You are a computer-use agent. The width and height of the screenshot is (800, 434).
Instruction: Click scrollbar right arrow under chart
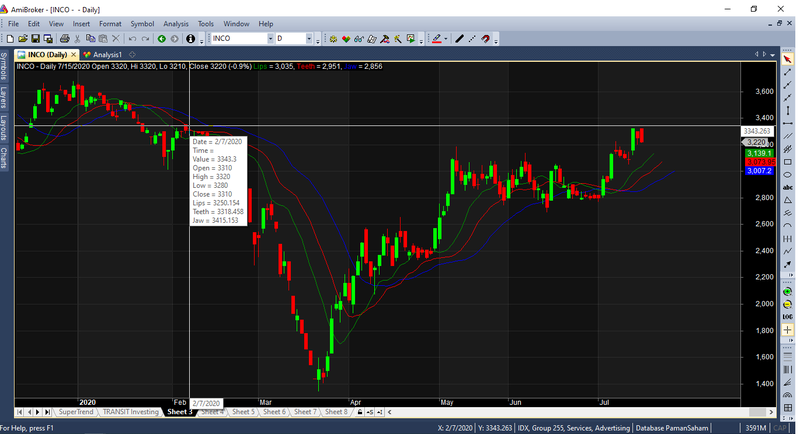pos(771,412)
